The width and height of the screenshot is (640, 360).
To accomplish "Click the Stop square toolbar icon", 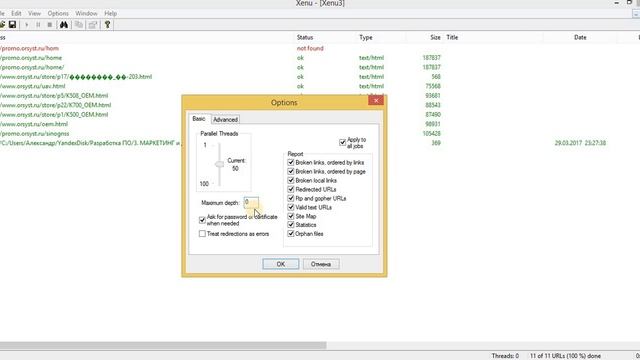I will click(49, 25).
